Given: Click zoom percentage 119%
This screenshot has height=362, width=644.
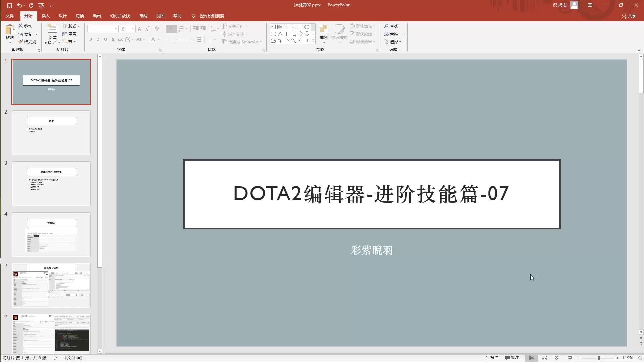Looking at the screenshot, I should (627, 358).
